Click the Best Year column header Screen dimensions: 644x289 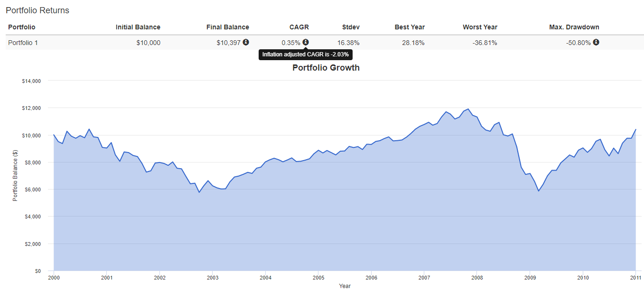(x=410, y=27)
